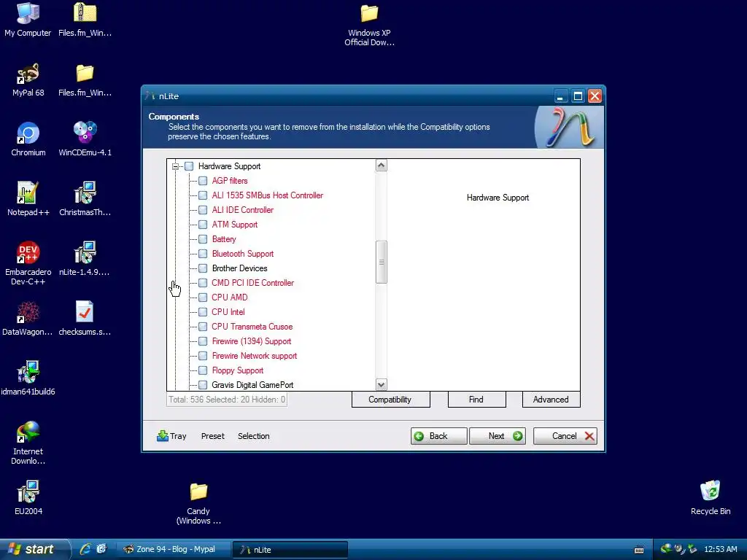This screenshot has height=560, width=747.
Task: Check the ATM Support checkbox
Action: click(x=203, y=225)
